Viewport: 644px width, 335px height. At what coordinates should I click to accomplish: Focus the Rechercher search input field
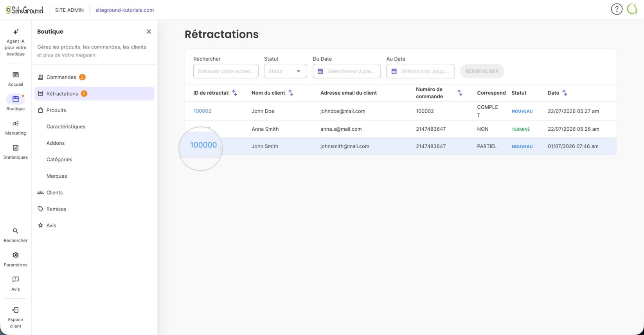coord(226,71)
